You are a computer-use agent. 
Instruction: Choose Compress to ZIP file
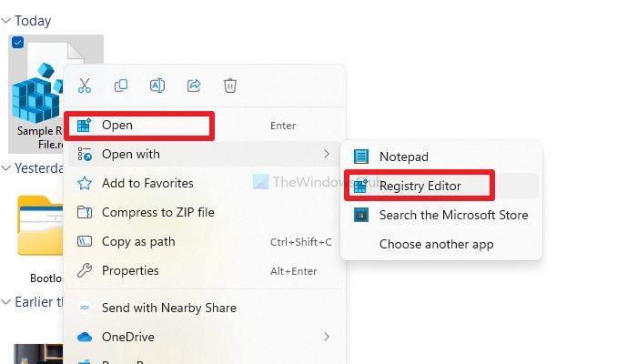tap(205, 212)
